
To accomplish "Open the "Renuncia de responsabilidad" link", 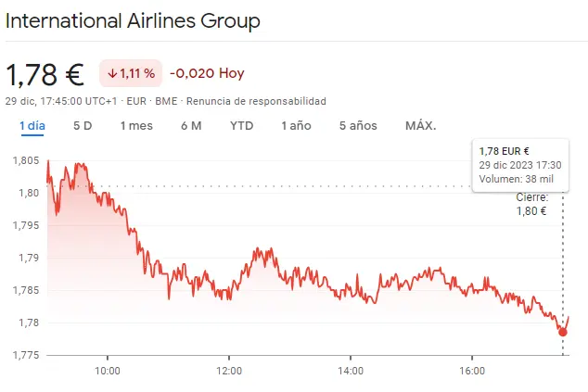I will coord(271,101).
